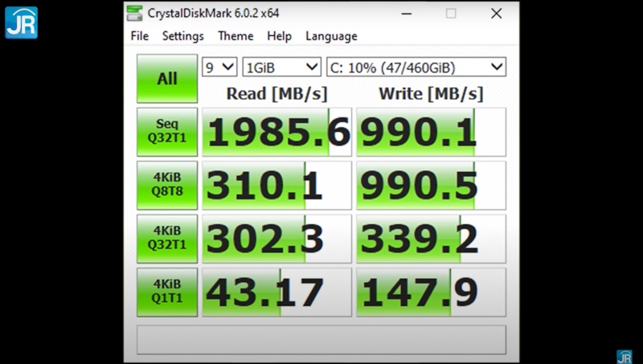
Task: Click the Read [MB/s] column header
Action: pos(276,93)
